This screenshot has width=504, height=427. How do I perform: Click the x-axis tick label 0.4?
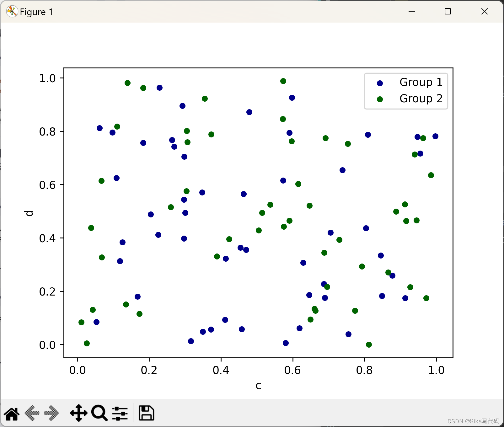221,370
